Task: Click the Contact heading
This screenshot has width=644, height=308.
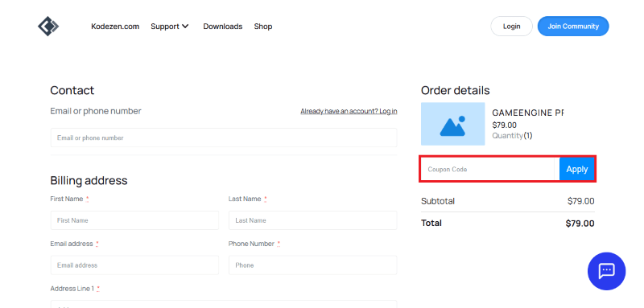Action: point(72,90)
